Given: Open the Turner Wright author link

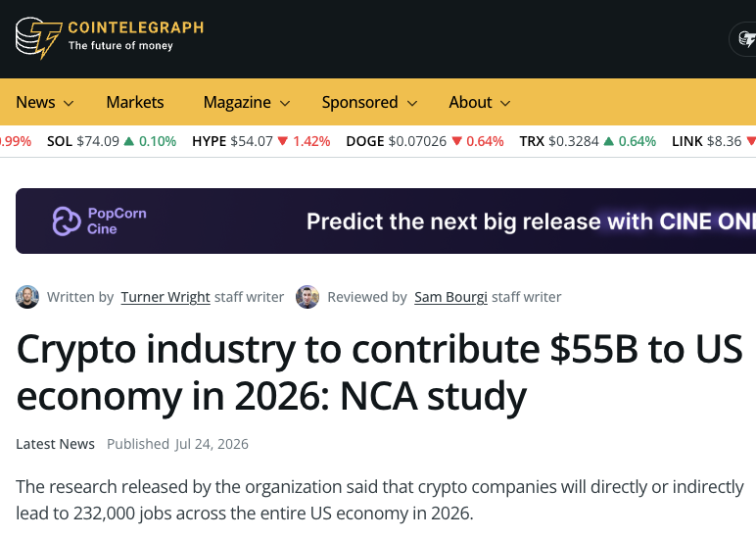Looking at the screenshot, I should click(165, 297).
